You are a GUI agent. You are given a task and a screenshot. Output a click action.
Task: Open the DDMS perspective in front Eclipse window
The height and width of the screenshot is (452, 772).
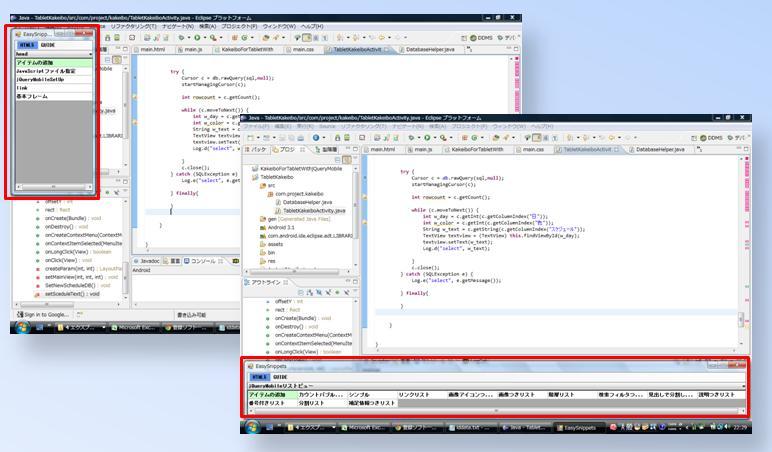tap(711, 138)
